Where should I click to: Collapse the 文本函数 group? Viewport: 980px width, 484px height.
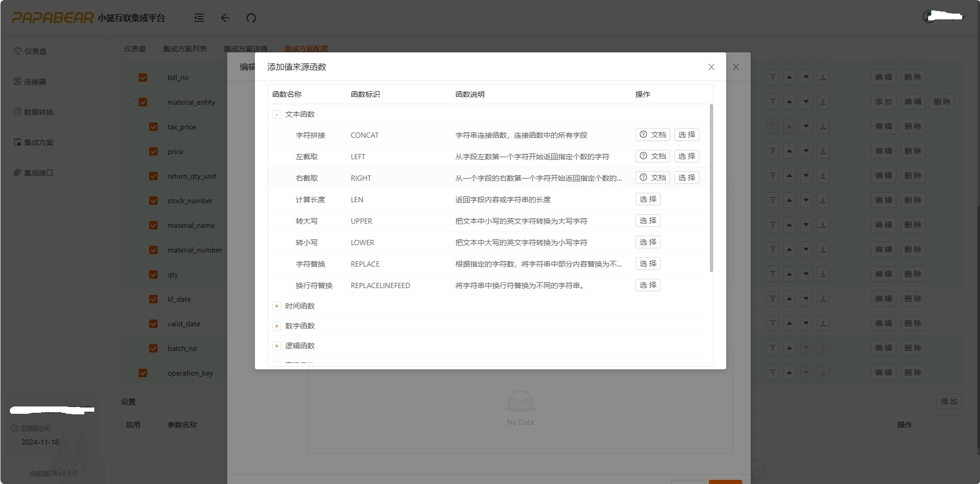click(276, 114)
